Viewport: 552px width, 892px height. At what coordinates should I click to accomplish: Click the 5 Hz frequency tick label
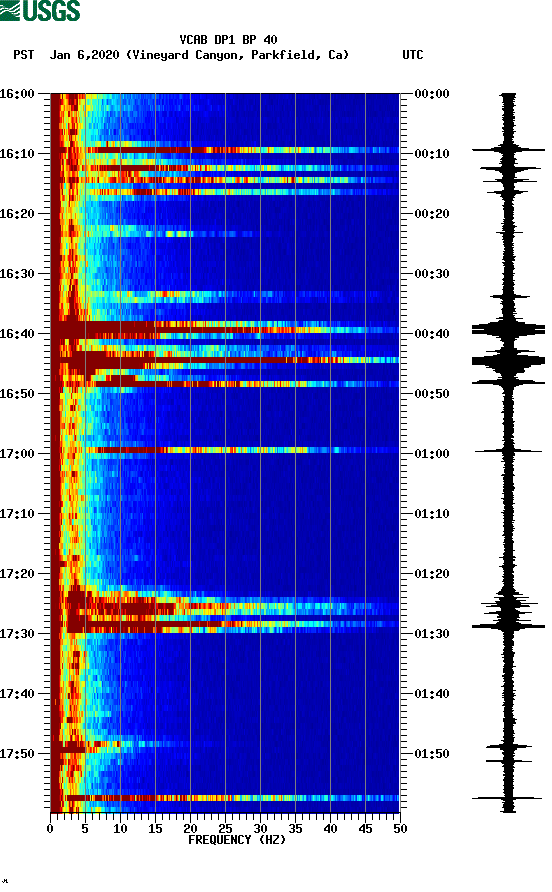85,829
